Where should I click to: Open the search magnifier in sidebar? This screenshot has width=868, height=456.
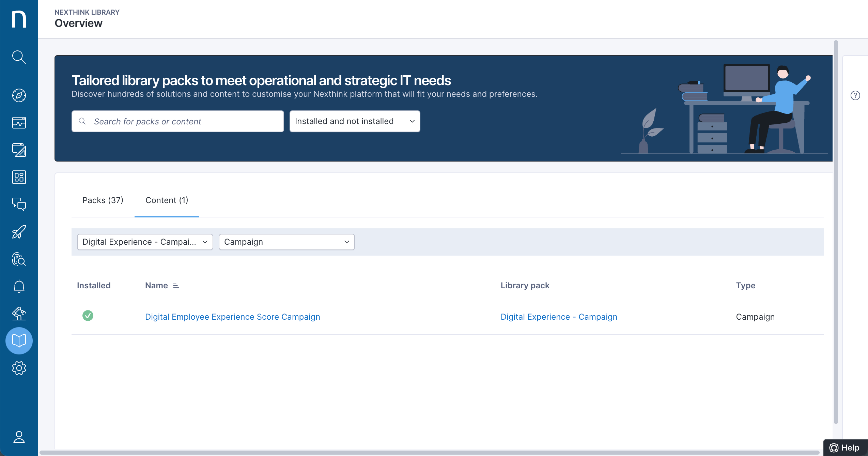click(x=19, y=57)
